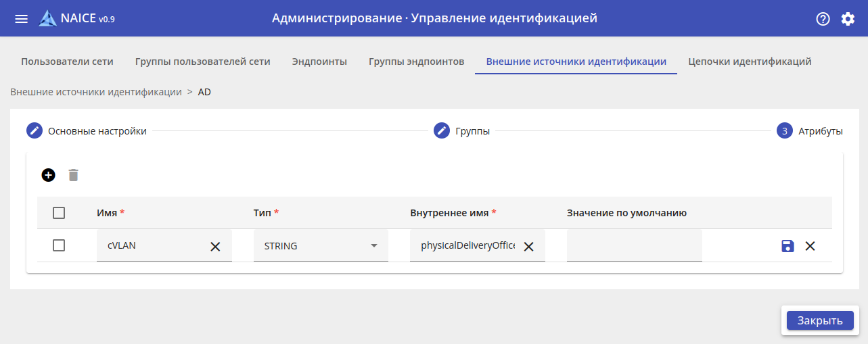868x344 pixels.
Task: Click the NAICE logo icon
Action: pos(47,18)
